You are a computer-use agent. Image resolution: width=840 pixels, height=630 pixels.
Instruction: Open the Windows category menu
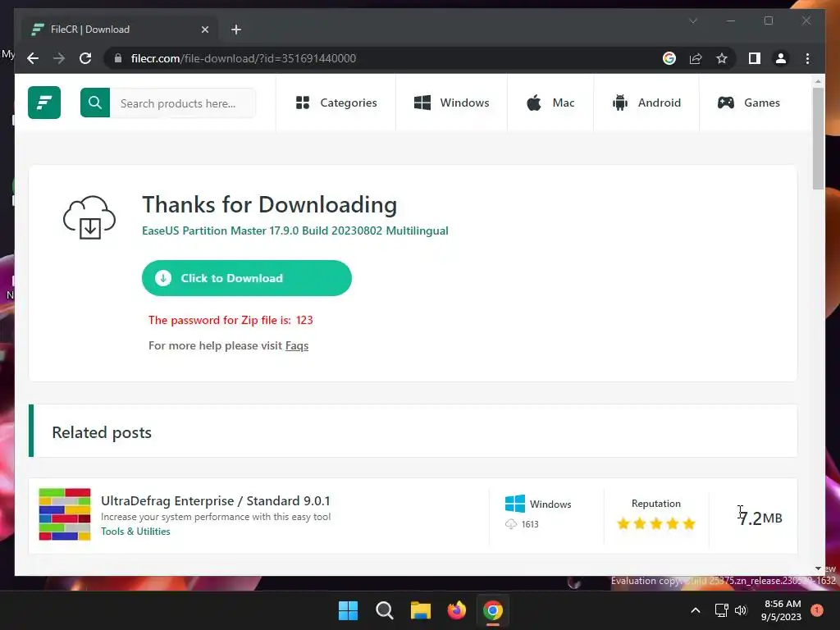[451, 103]
